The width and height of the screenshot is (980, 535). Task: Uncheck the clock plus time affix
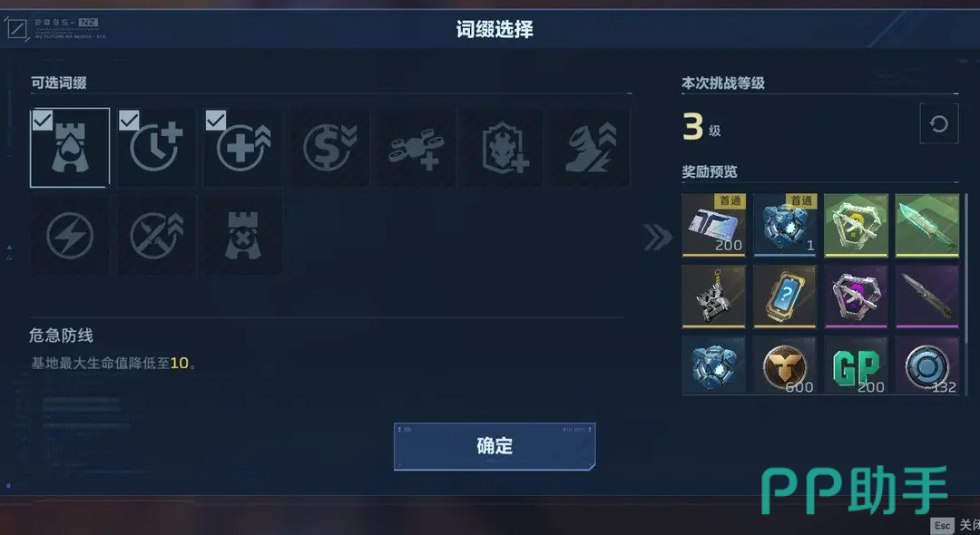(157, 148)
